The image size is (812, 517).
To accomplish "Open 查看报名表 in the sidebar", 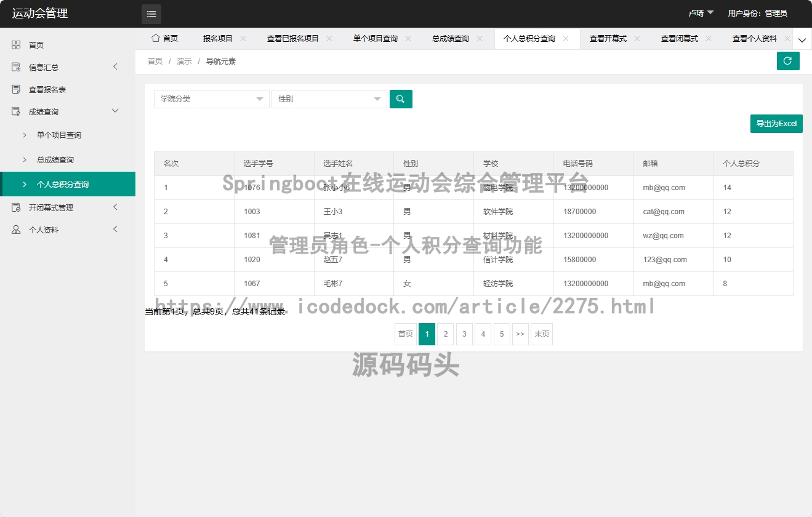I will 68,89.
